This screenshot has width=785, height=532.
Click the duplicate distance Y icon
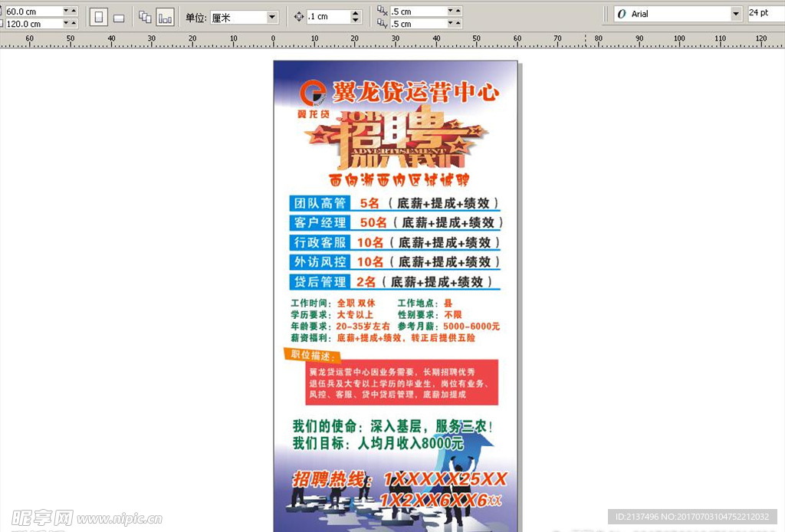(x=382, y=23)
